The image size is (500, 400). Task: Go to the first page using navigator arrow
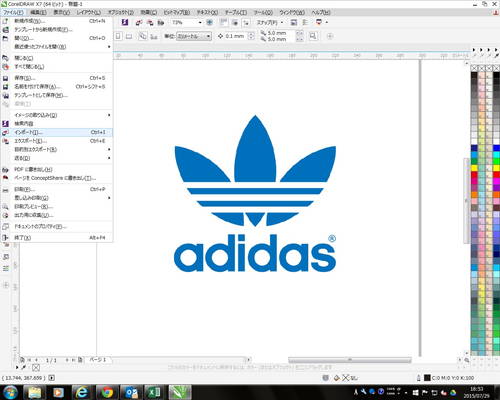[29, 360]
